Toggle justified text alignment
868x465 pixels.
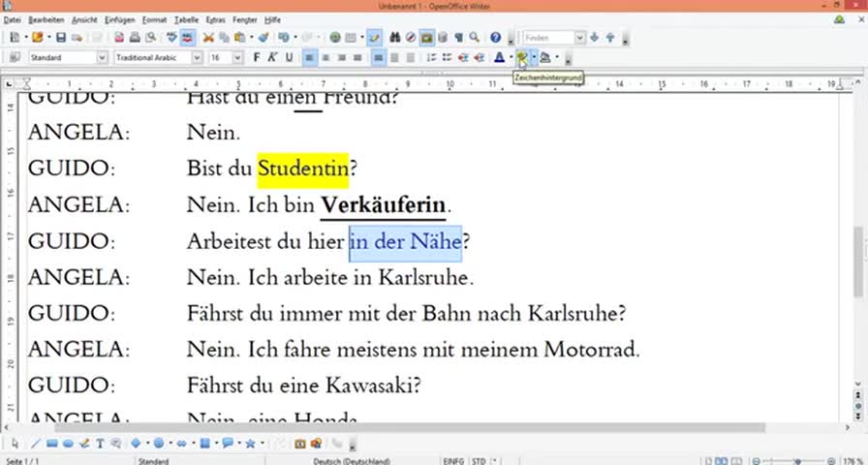click(357, 57)
